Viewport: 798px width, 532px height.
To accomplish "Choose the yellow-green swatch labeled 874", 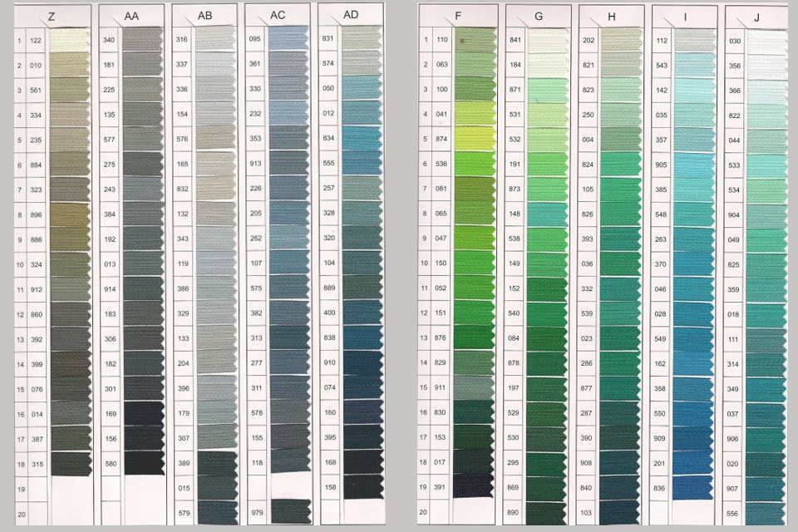I will click(475, 139).
